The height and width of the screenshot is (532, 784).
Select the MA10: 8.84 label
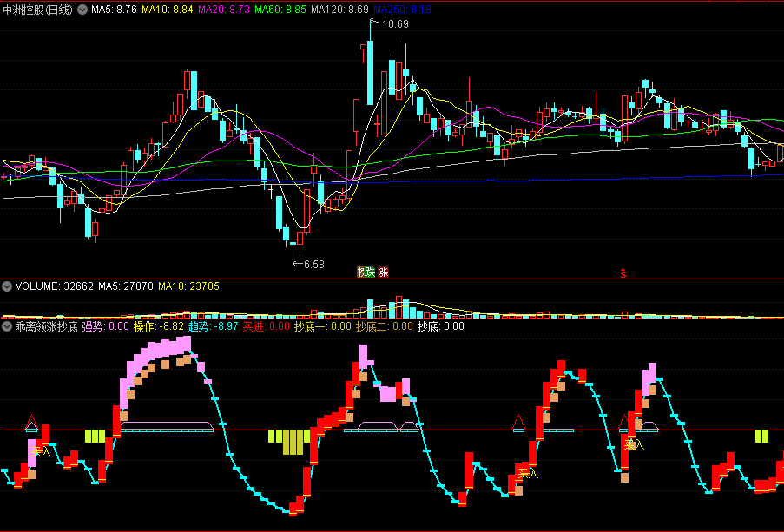[168, 10]
